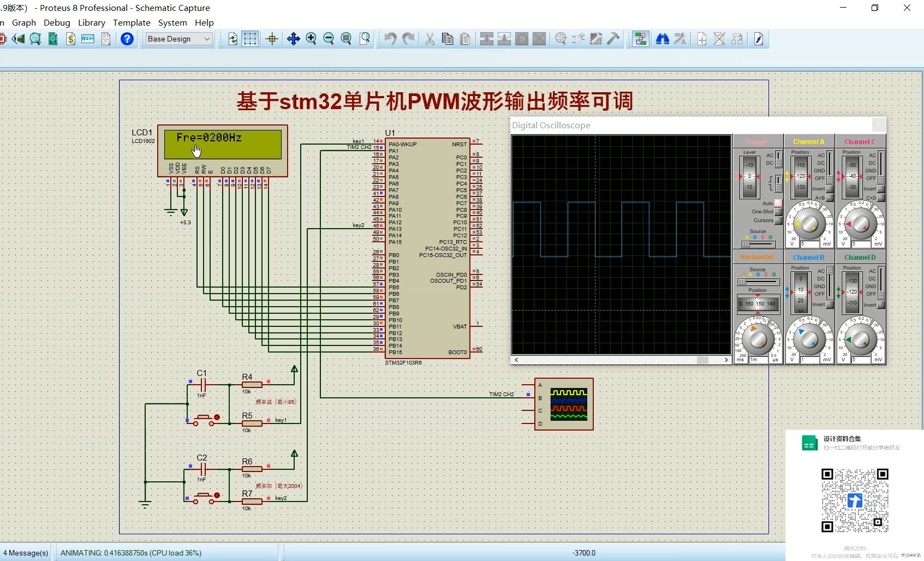Viewport: 924px width, 561px height.
Task: Click the Electrical Rules Check lightning icon
Action: pyautogui.click(x=759, y=39)
